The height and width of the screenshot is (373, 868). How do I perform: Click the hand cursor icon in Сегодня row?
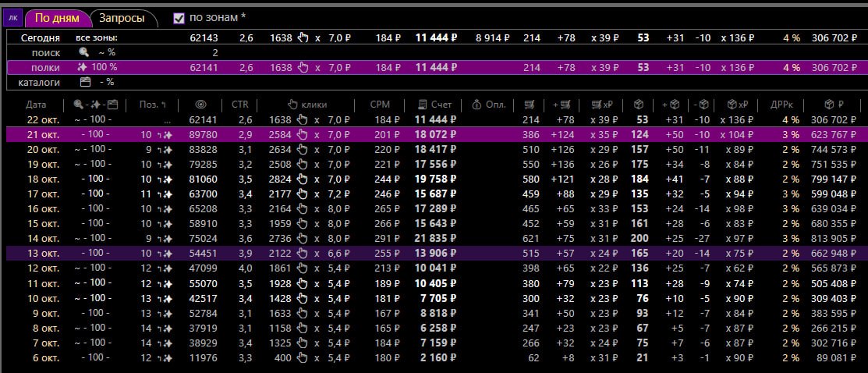303,38
